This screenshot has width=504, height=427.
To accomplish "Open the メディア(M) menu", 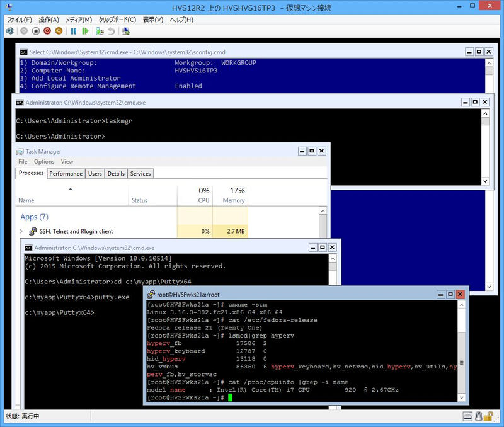I will [79, 20].
